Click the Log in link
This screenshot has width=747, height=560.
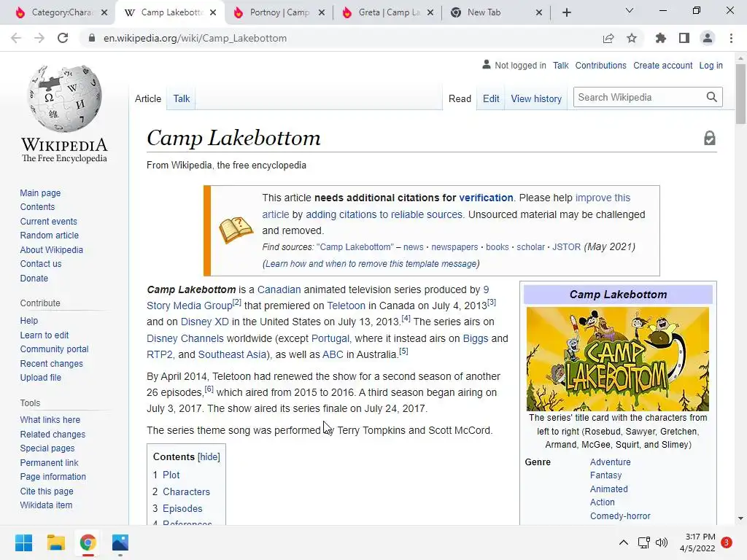tap(711, 65)
